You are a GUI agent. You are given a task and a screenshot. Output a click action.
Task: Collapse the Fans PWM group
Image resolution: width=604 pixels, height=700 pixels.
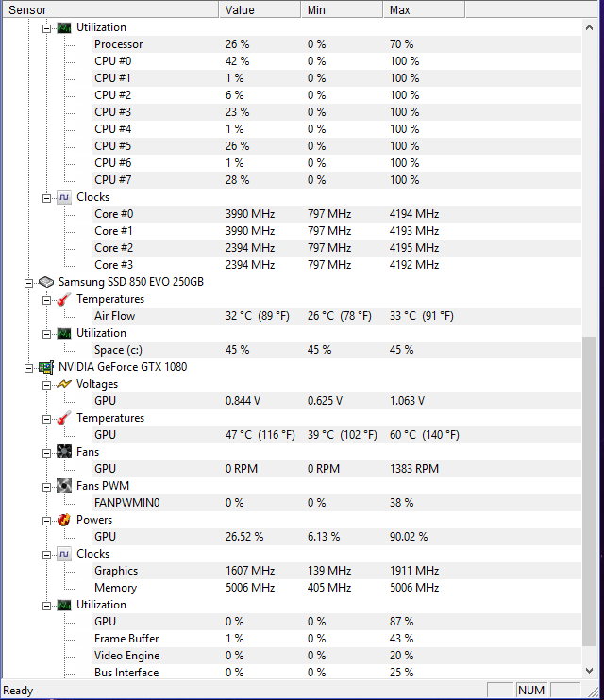[x=46, y=487]
